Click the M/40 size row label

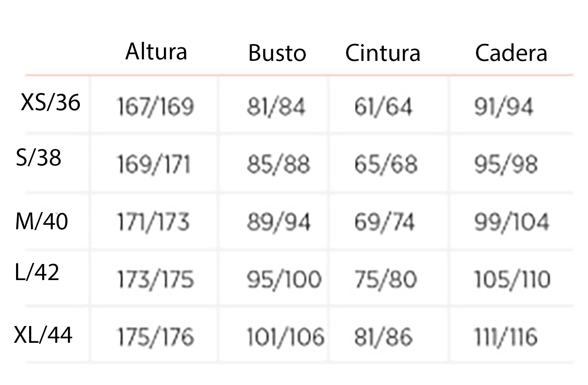point(41,221)
